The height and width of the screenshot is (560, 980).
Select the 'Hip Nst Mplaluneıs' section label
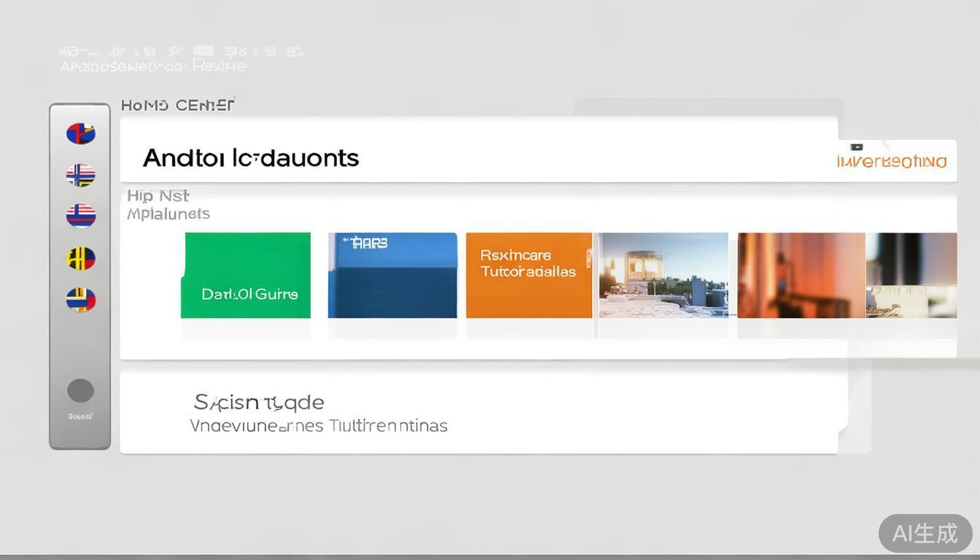(x=168, y=205)
